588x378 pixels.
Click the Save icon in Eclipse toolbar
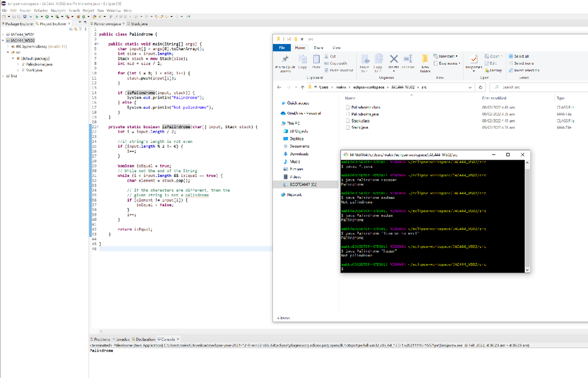click(x=14, y=17)
